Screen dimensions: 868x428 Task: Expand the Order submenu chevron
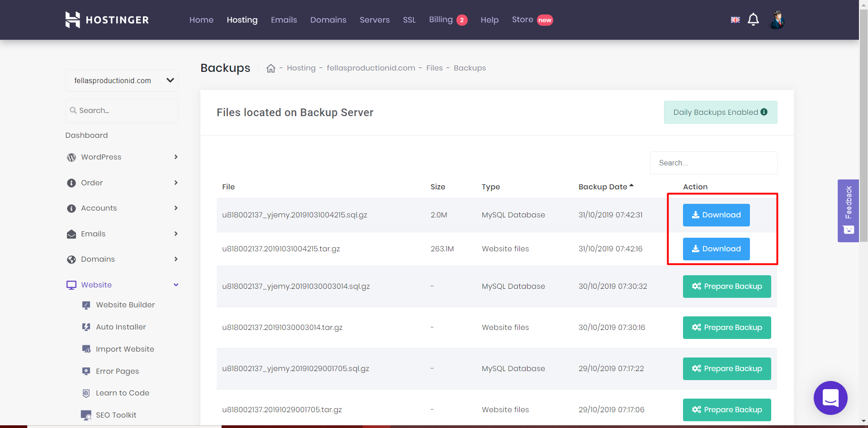tap(176, 183)
